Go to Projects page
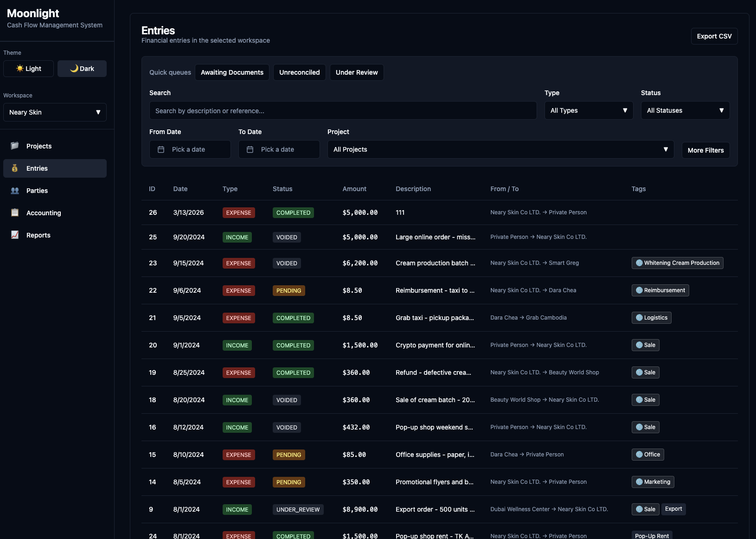756x539 pixels. [x=55, y=146]
